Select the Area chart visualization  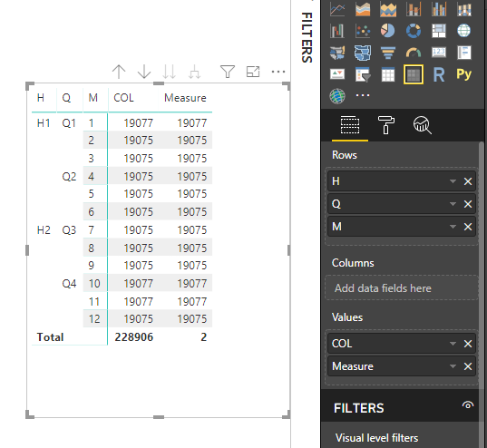point(363,9)
